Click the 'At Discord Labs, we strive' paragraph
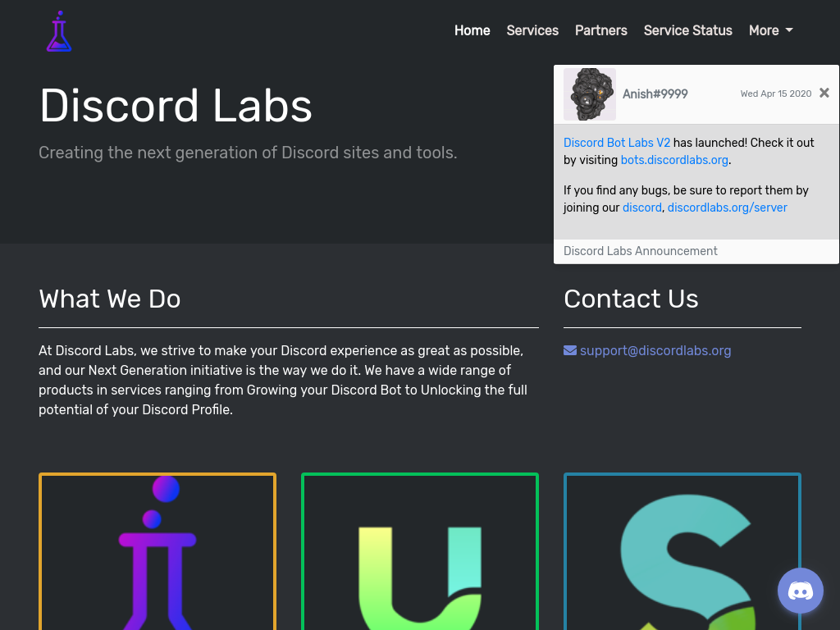 click(283, 380)
